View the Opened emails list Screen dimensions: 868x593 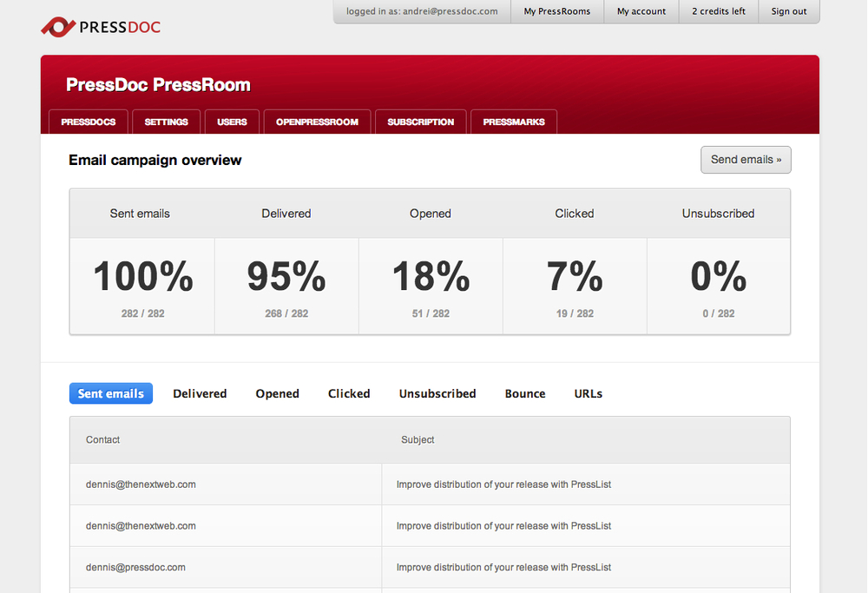click(x=277, y=393)
